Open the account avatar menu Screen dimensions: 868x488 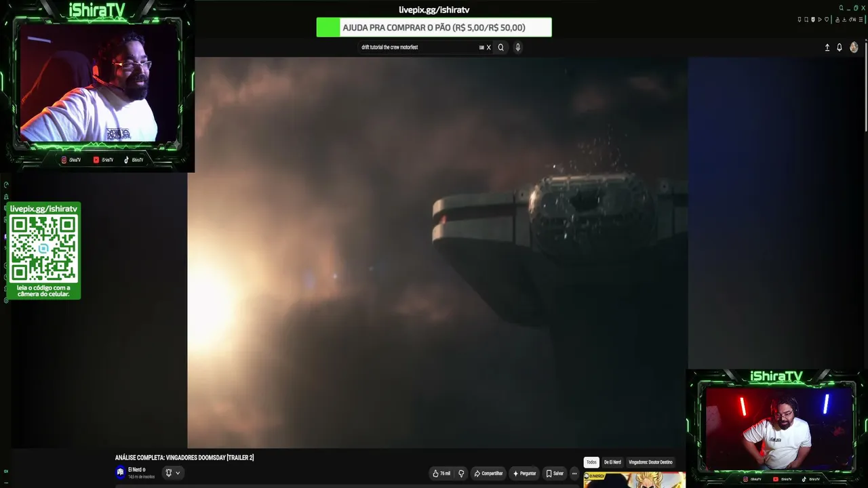coord(854,47)
